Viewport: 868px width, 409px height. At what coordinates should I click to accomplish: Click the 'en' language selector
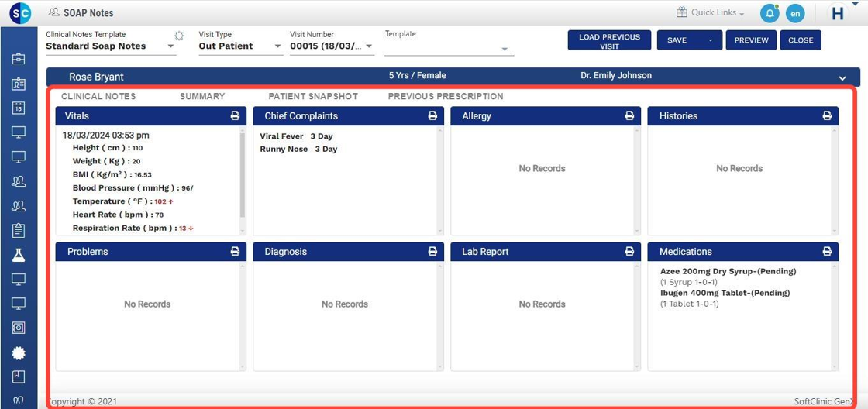click(x=795, y=13)
